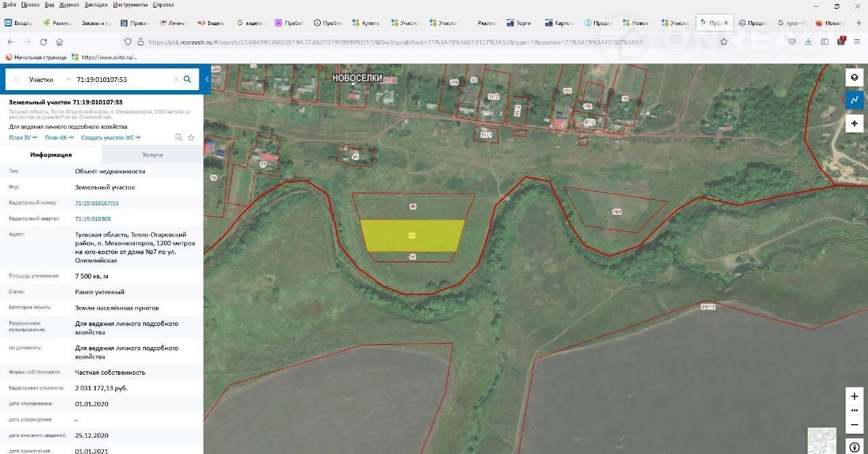
Task: Switch basemap via the minimap thumbnail
Action: (822, 440)
